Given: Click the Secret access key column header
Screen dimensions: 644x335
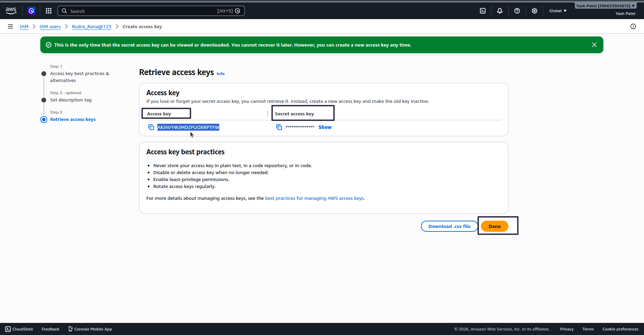Looking at the screenshot, I should pyautogui.click(x=294, y=114).
